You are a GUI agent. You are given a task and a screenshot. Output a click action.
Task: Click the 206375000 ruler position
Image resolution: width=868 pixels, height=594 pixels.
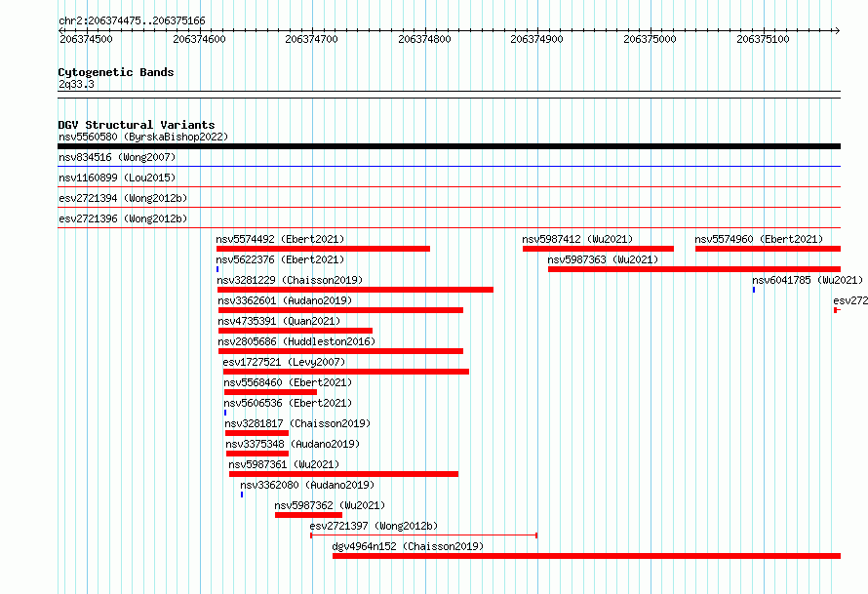click(x=650, y=39)
